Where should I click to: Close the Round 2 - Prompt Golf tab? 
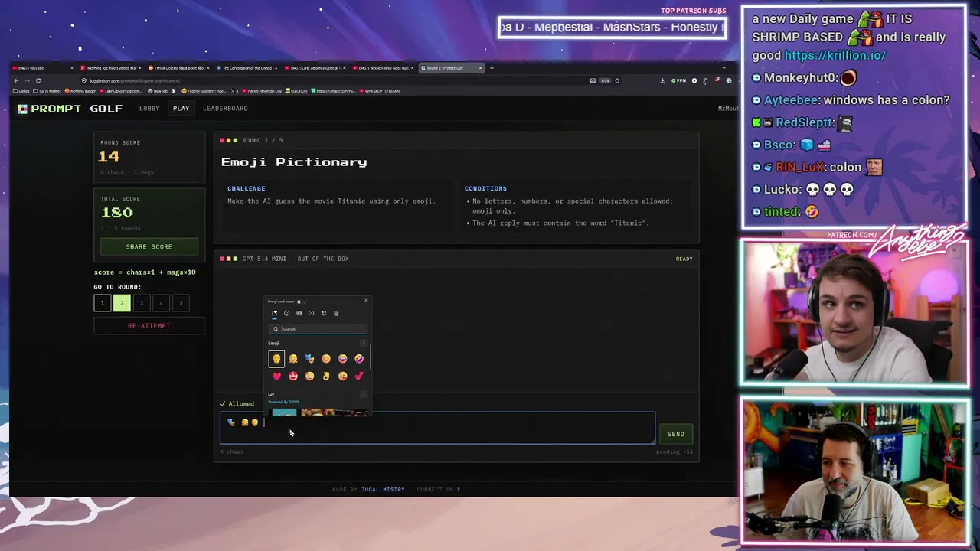click(x=481, y=68)
